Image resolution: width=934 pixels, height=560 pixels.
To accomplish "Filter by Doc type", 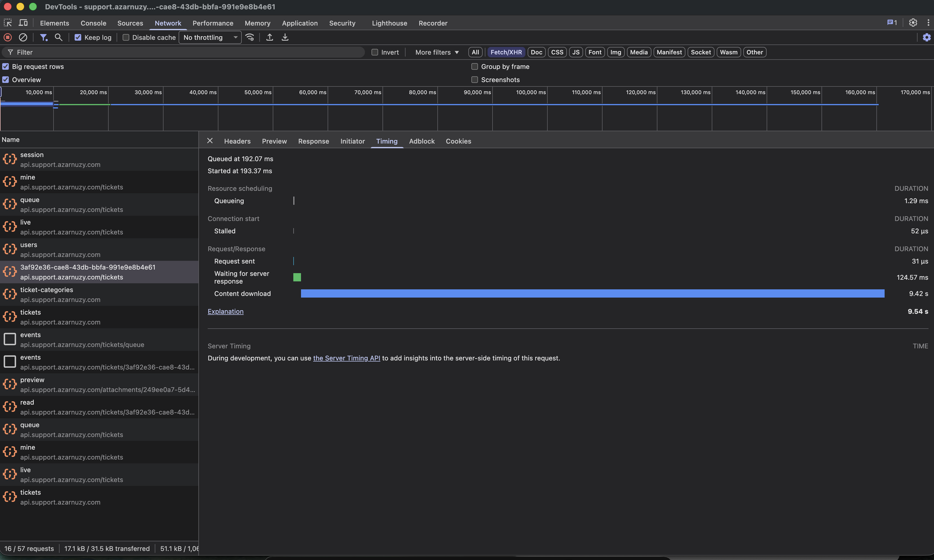I will pyautogui.click(x=536, y=52).
